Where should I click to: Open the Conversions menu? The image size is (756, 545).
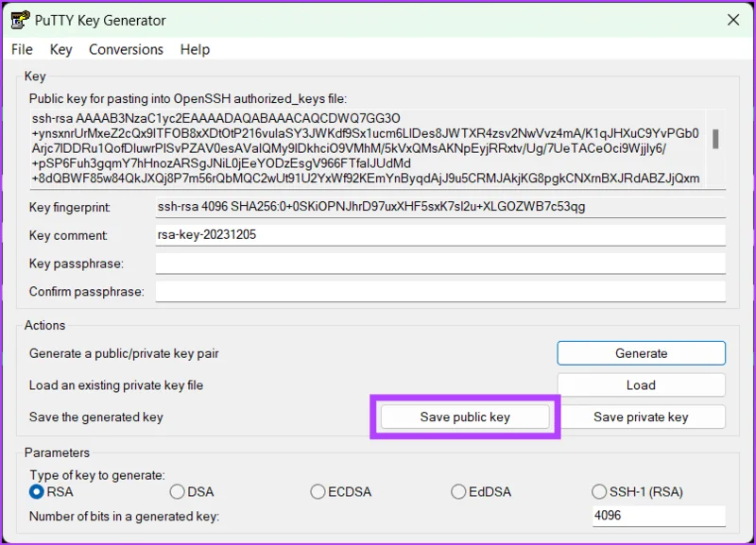tap(126, 50)
